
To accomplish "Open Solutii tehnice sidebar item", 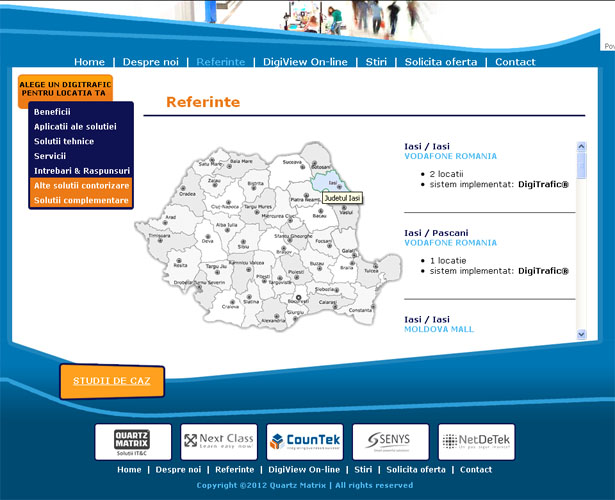I will click(x=64, y=141).
